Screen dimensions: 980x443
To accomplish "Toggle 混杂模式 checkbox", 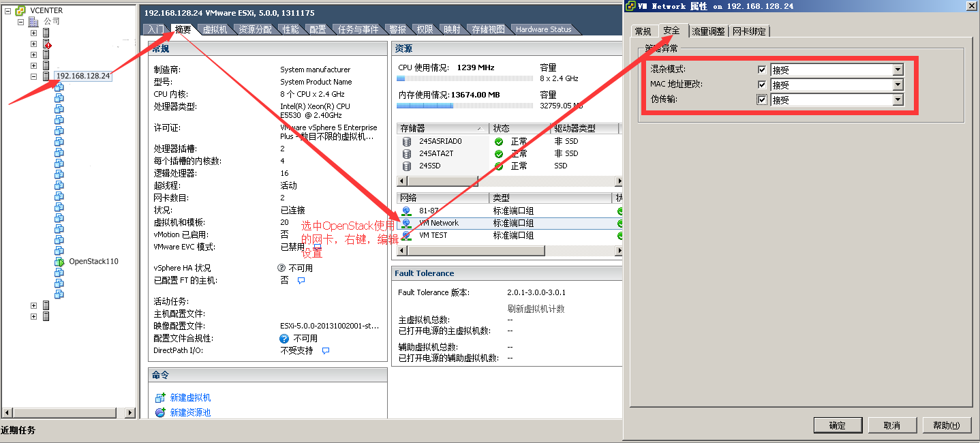I will pyautogui.click(x=762, y=70).
